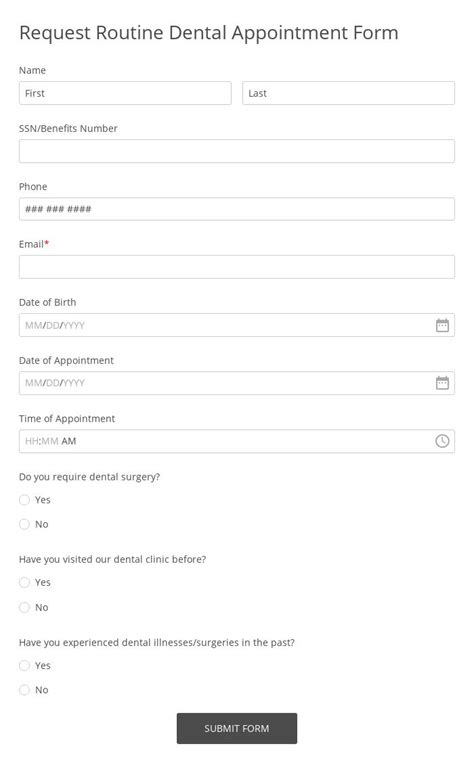This screenshot has height=763, width=474.
Task: Mark Yes for past dental illnesses/surgeries
Action: click(24, 665)
